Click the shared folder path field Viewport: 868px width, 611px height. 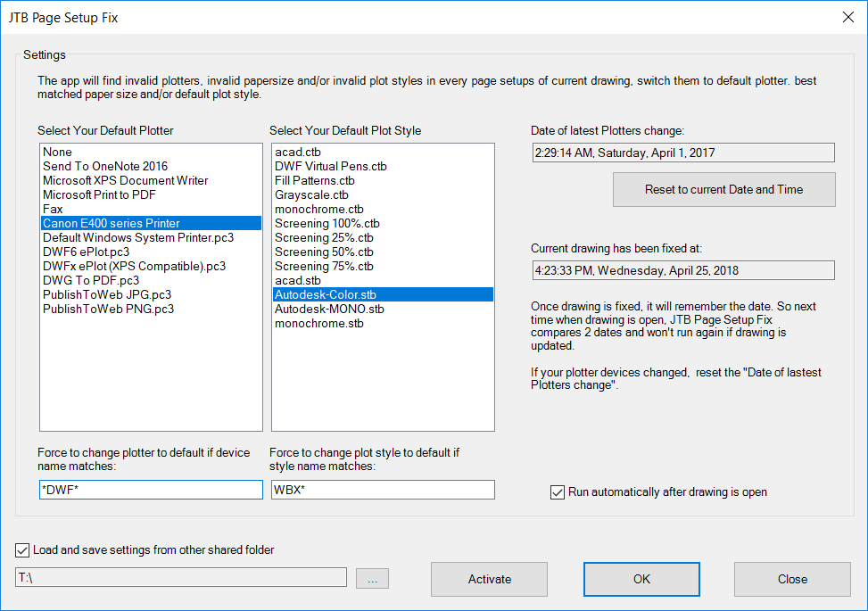click(181, 578)
